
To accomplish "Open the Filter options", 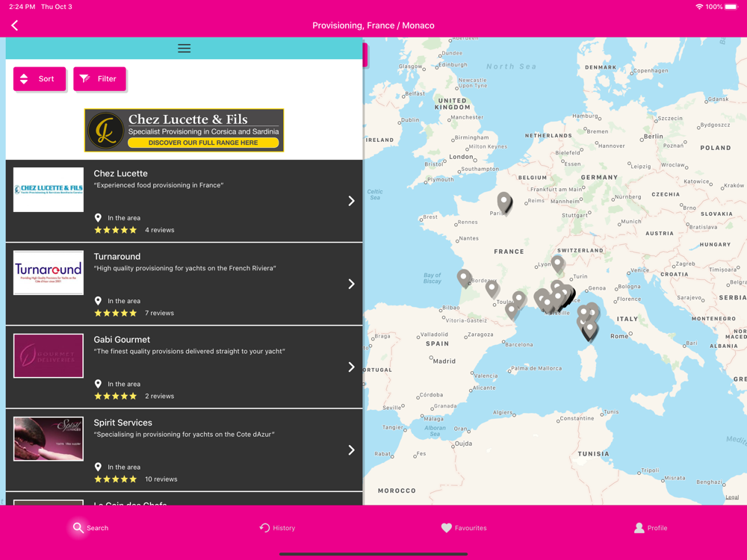I will (99, 78).
